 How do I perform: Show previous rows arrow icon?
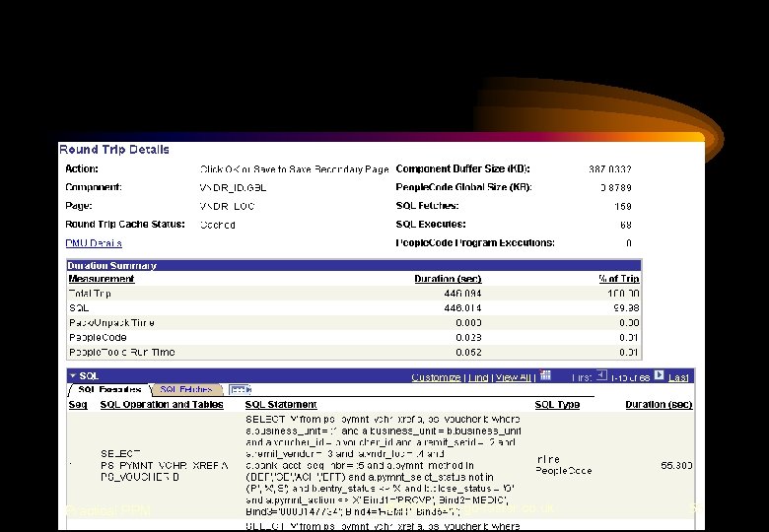(601, 375)
